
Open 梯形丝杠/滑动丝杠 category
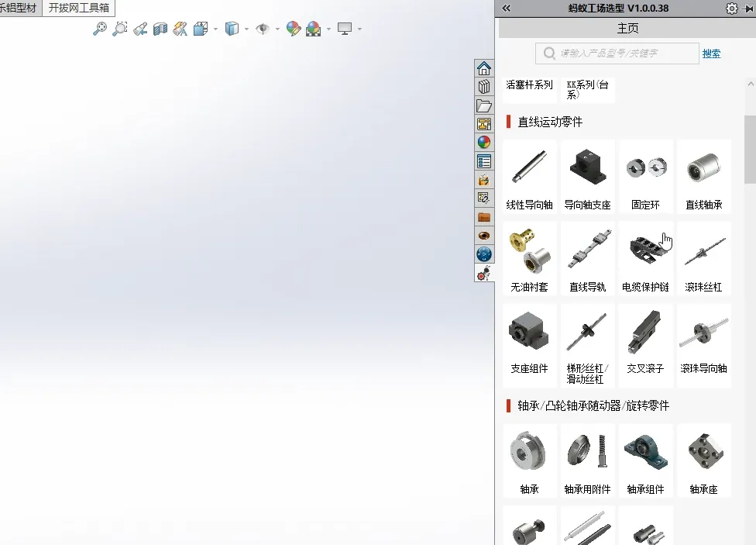(588, 346)
